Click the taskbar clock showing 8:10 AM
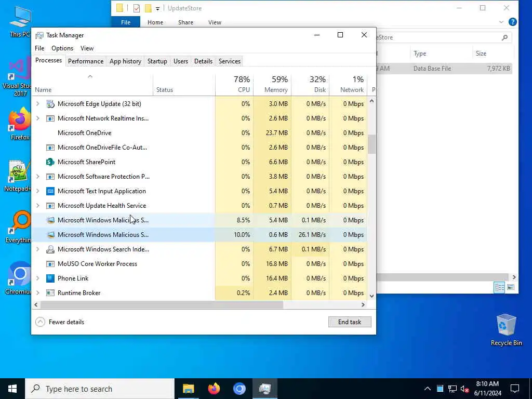Viewport: 532px width, 399px height. tap(487, 389)
